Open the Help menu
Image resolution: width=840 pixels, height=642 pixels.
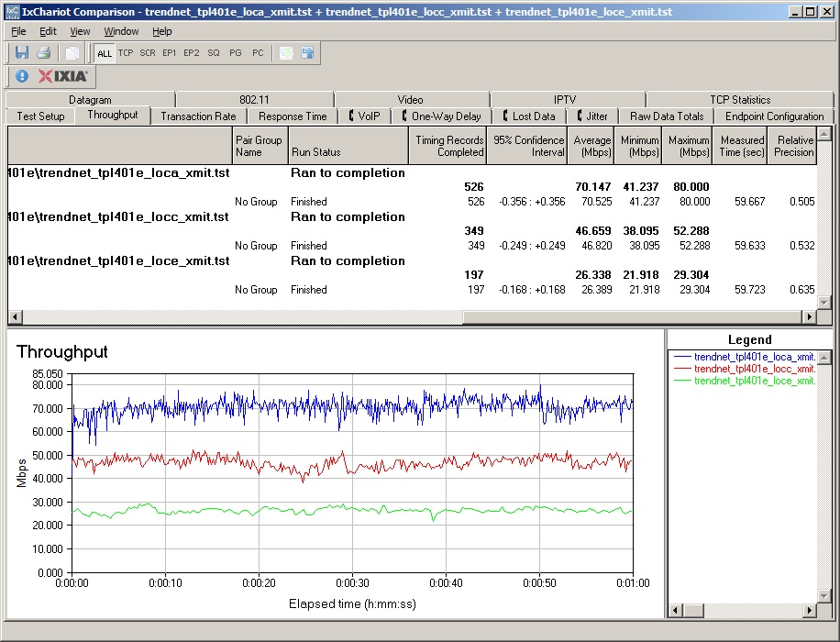(x=161, y=31)
